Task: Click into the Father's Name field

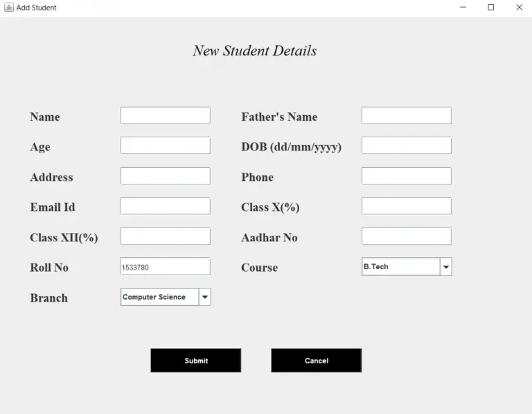Action: (406, 116)
